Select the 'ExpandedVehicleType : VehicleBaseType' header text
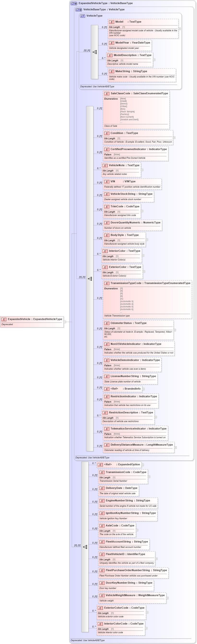Image resolution: width=197 pixels, height=644 pixels. pyautogui.click(x=106, y=3)
